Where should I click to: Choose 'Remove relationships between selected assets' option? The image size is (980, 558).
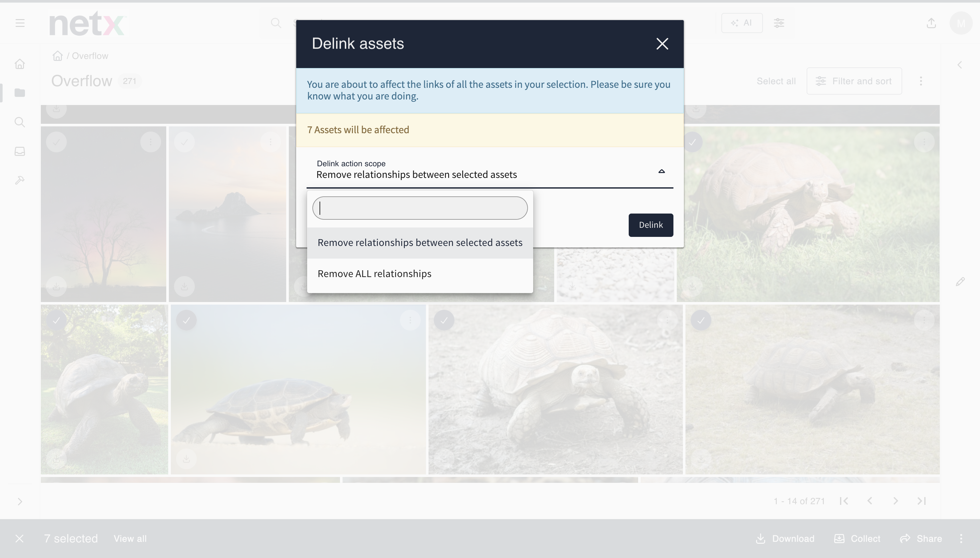(420, 243)
